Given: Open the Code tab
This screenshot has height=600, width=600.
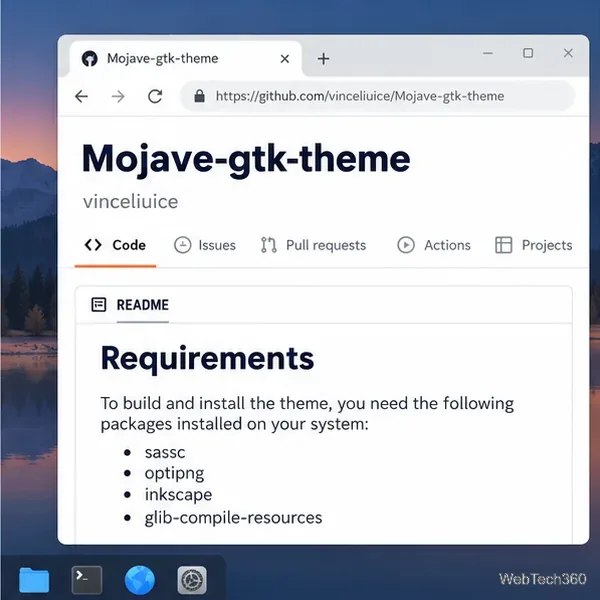Looking at the screenshot, I should (115, 245).
